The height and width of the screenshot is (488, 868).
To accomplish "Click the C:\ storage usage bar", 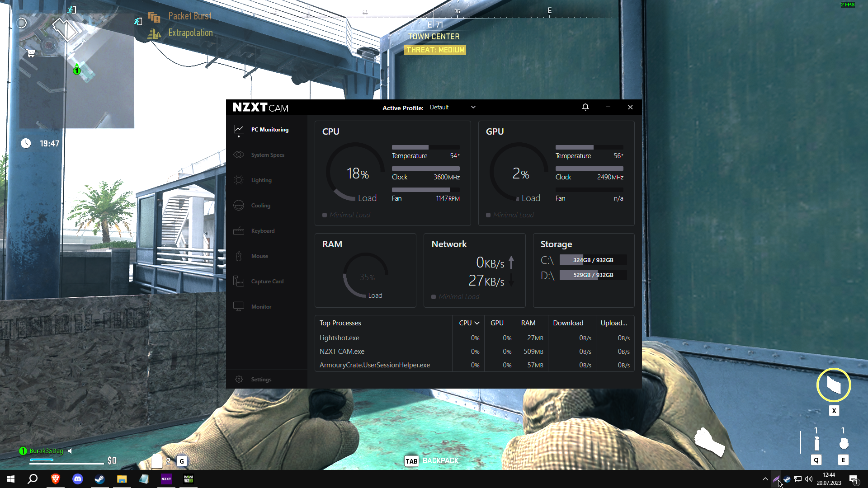I will click(x=593, y=260).
